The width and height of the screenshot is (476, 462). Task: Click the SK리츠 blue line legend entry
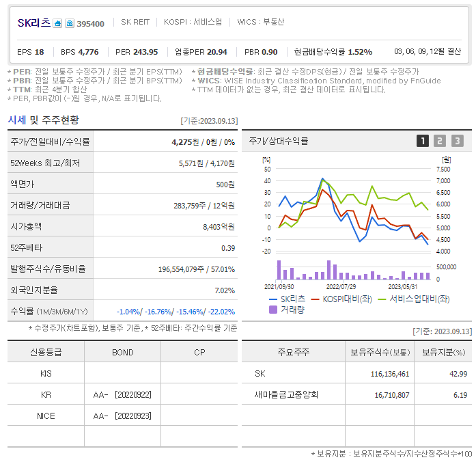click(x=288, y=299)
